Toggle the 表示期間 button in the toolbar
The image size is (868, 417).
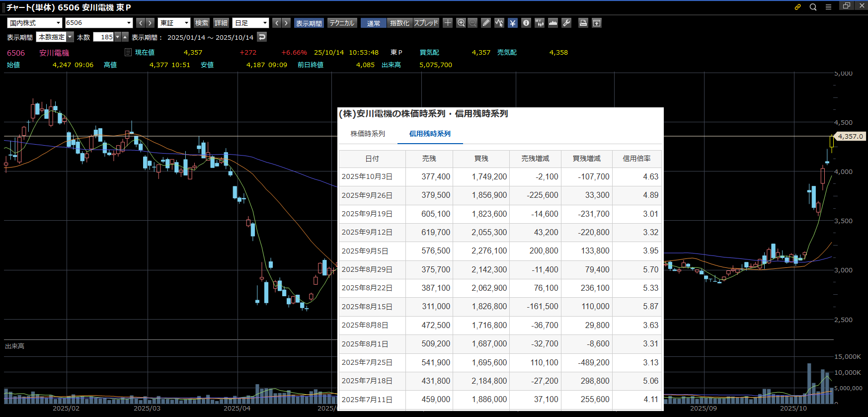[x=309, y=23]
